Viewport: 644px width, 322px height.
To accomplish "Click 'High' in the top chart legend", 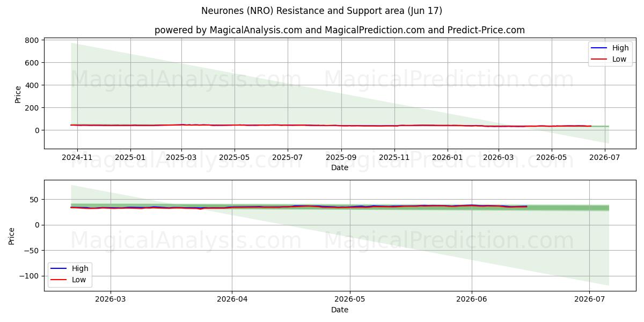I will pos(620,48).
